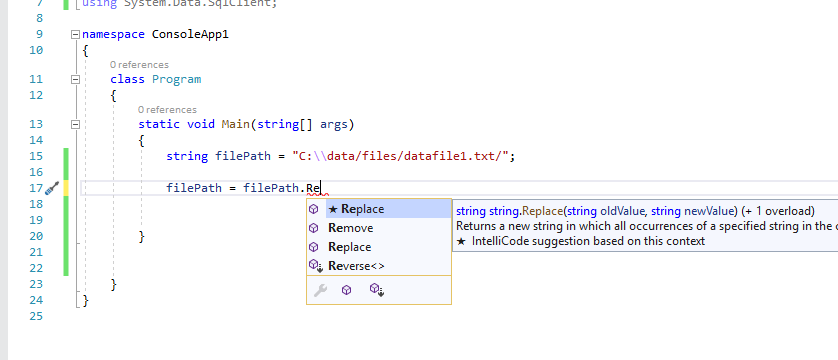Collapse the Main method block

tap(75, 124)
